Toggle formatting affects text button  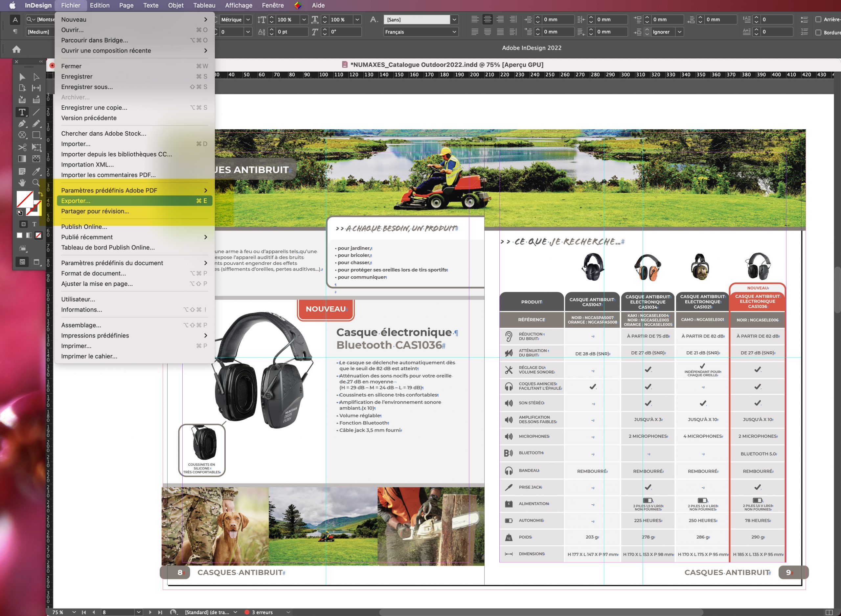coord(34,224)
